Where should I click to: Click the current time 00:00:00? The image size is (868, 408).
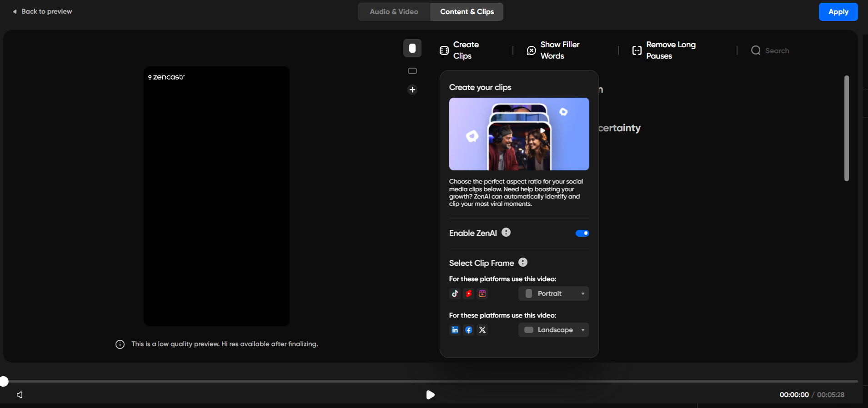pos(794,395)
